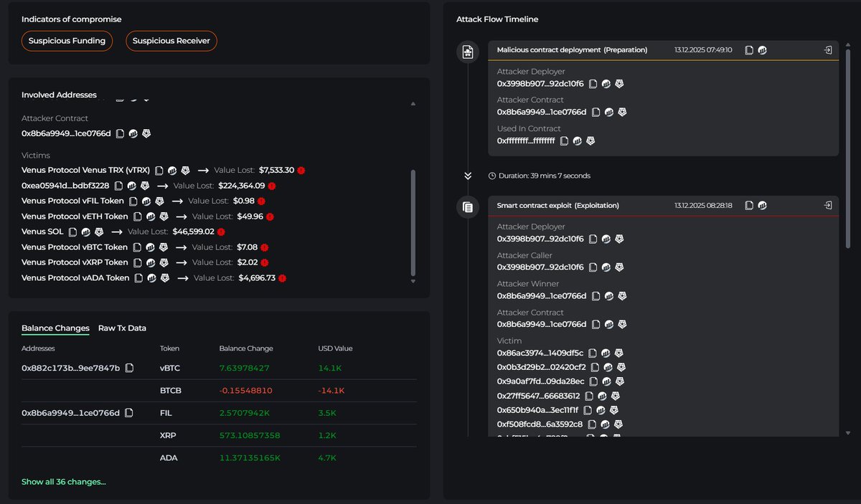Toggle the Suspicious Funding indicator tag
This screenshot has width=861, height=504.
pyautogui.click(x=67, y=41)
